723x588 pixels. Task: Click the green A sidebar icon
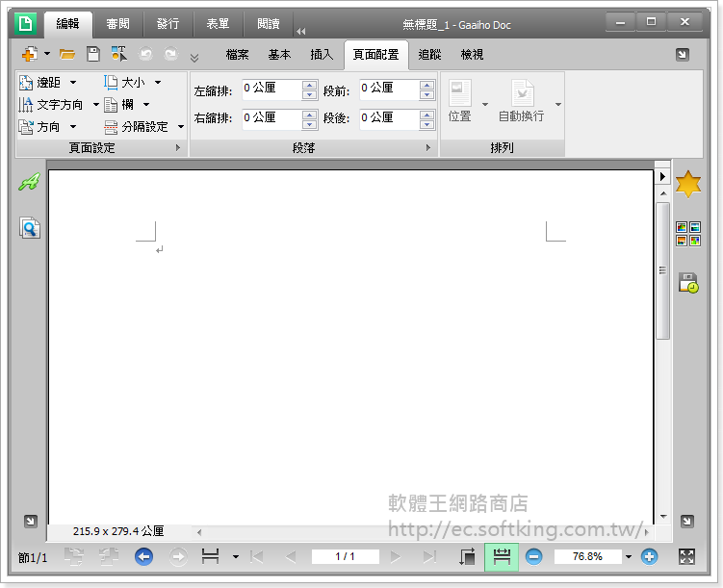pos(29,183)
